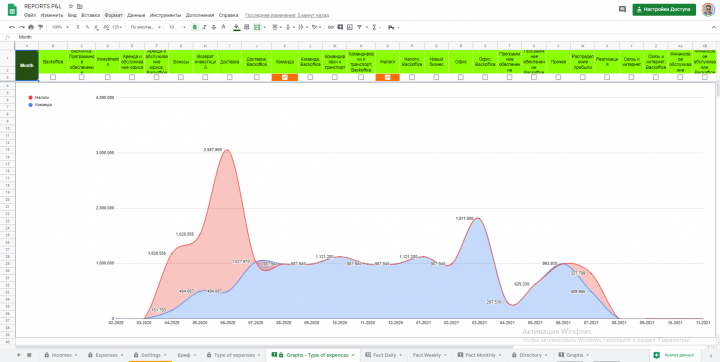Apply the percent format icon
The height and width of the screenshot is (362, 720).
click(x=87, y=28)
